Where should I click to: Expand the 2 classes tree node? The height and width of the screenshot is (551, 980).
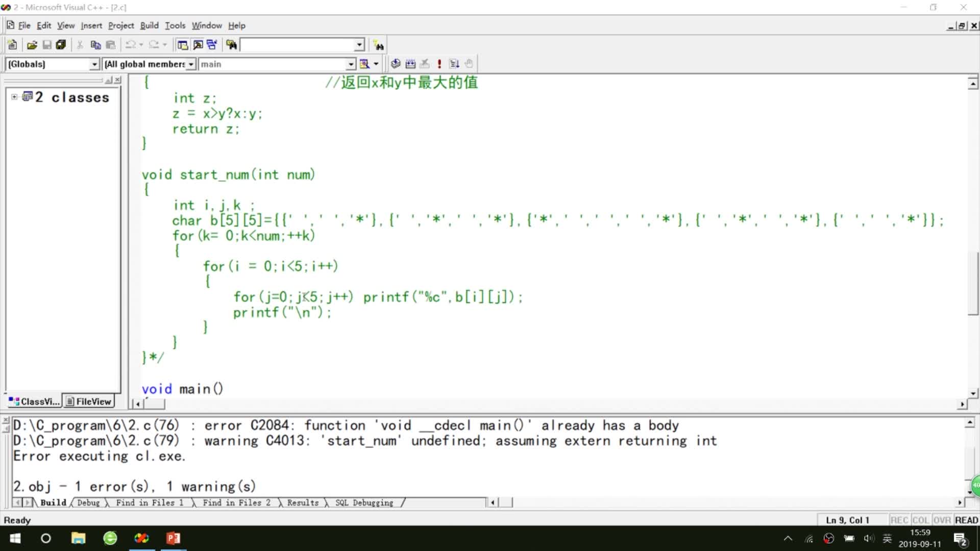point(14,97)
